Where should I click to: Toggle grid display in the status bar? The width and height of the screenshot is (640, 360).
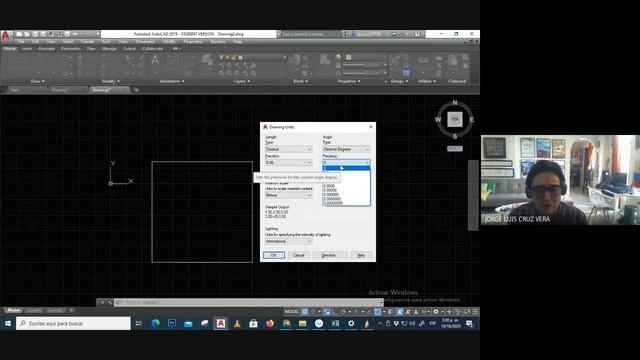pos(305,312)
